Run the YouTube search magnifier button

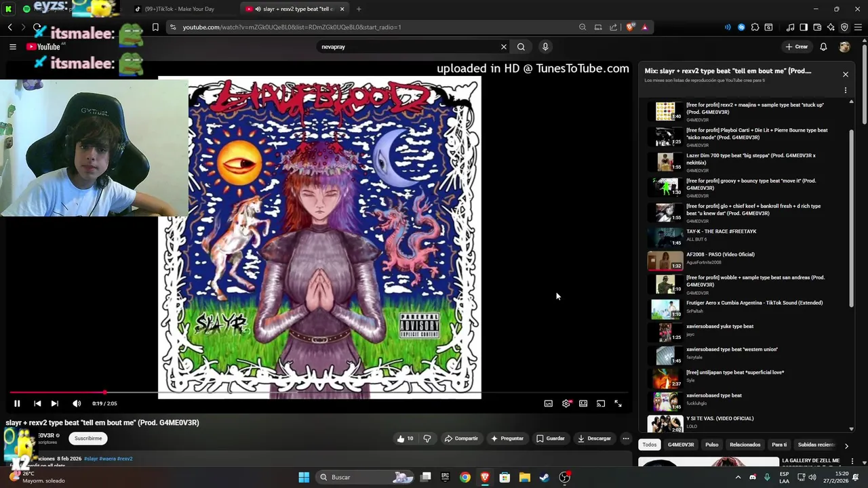pos(521,47)
